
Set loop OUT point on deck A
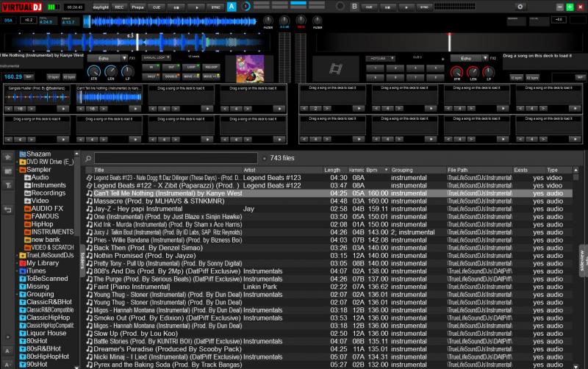171,67
